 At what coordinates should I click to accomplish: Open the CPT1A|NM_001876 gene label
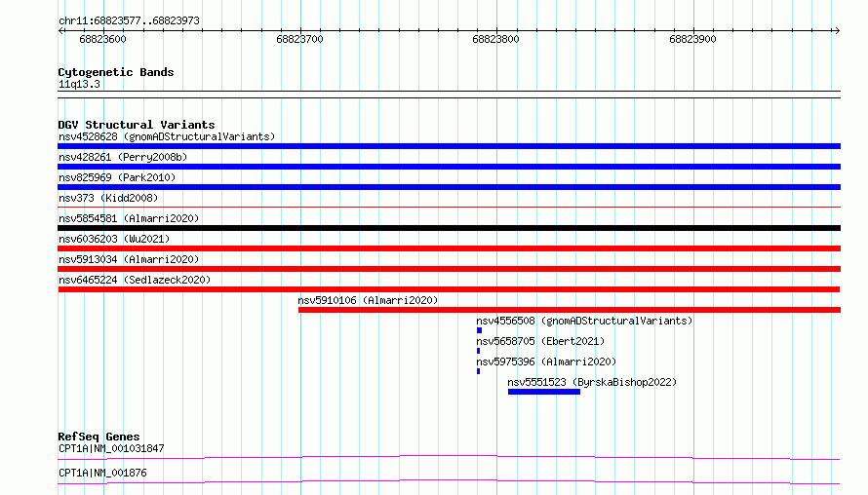tap(102, 473)
